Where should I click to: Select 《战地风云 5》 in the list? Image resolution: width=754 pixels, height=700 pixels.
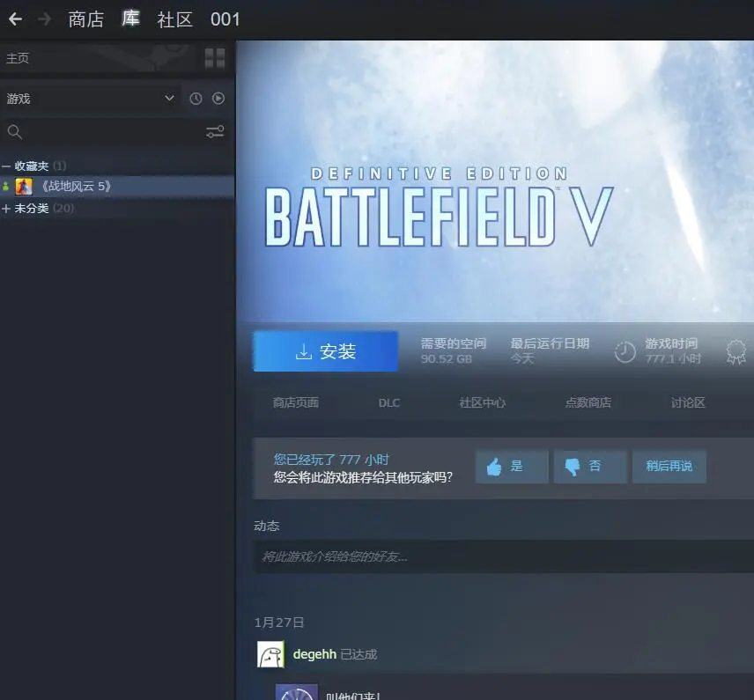coord(117,186)
